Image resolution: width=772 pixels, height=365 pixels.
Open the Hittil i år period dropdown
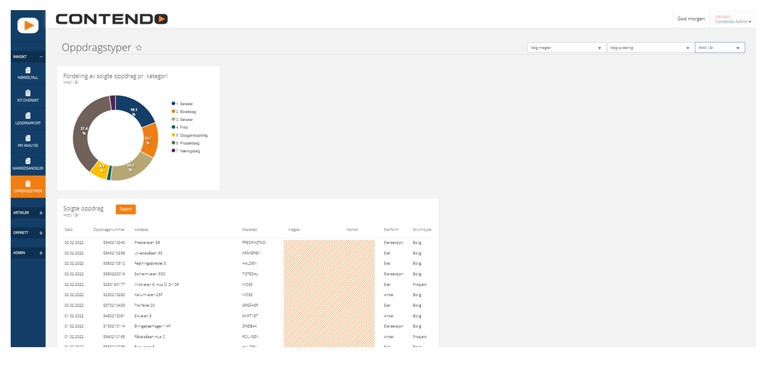tap(720, 48)
